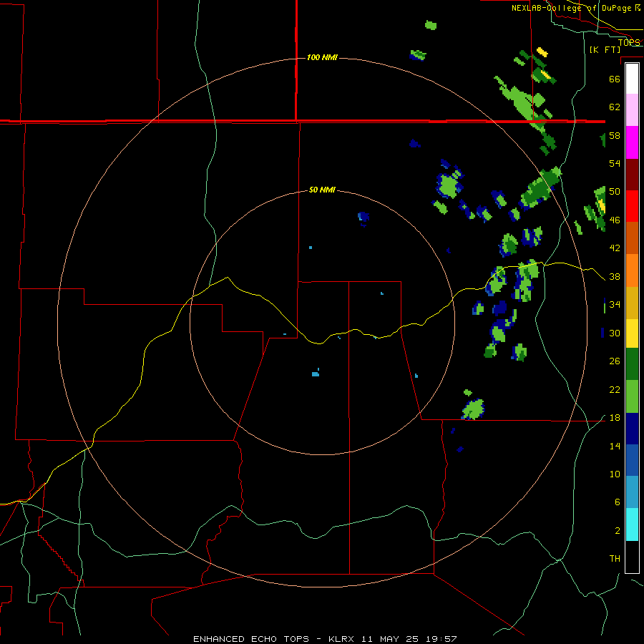Pick the light orange legend swatch near 42
This screenshot has height=644, width=644.
pos(632,270)
